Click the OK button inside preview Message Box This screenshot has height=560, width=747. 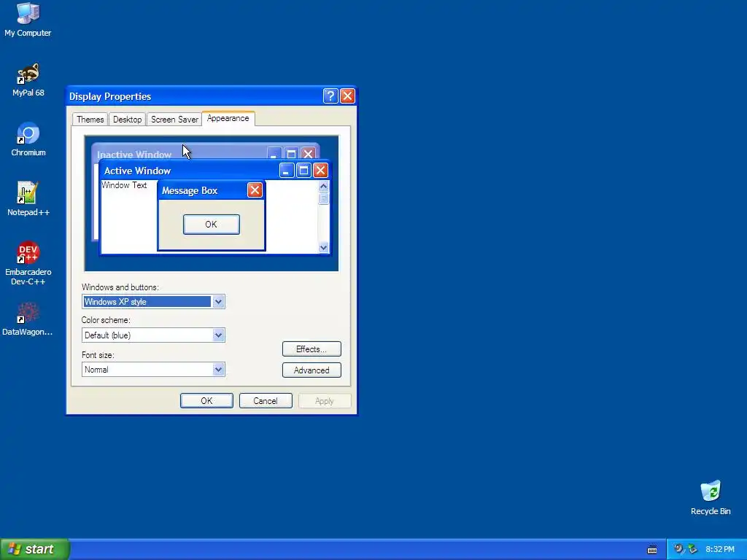tap(211, 225)
